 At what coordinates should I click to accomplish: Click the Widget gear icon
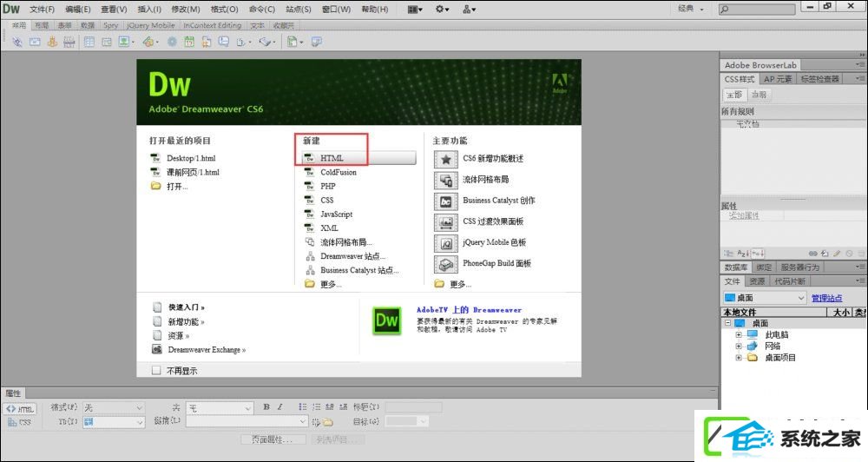pos(172,42)
